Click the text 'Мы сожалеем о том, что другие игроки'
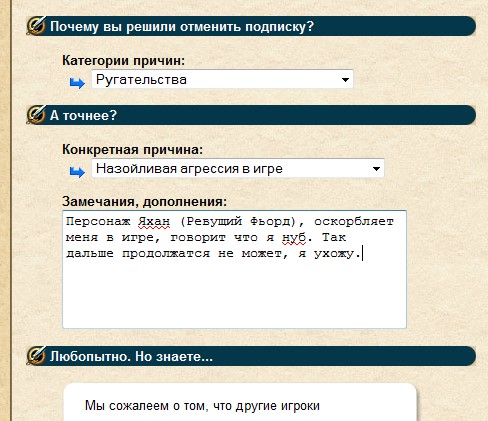Screen dimensions: 488x421 click(x=202, y=406)
